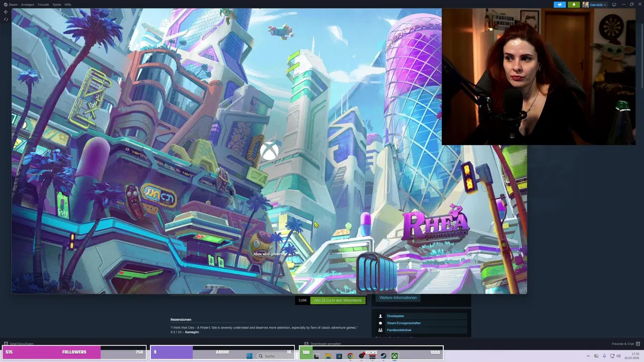Open Weitere Informationen
This screenshot has width=644, height=362.
398,298
